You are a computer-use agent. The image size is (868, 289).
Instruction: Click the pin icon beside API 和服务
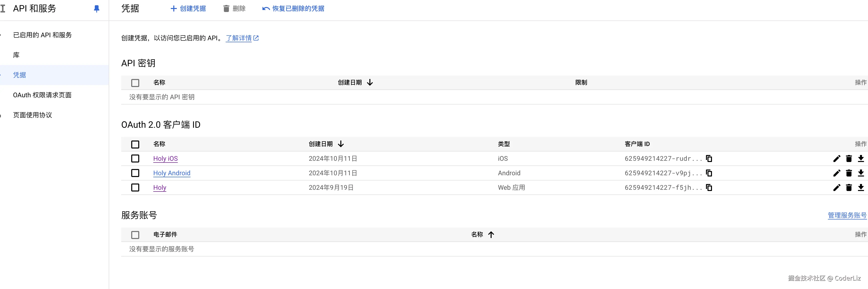coord(96,9)
